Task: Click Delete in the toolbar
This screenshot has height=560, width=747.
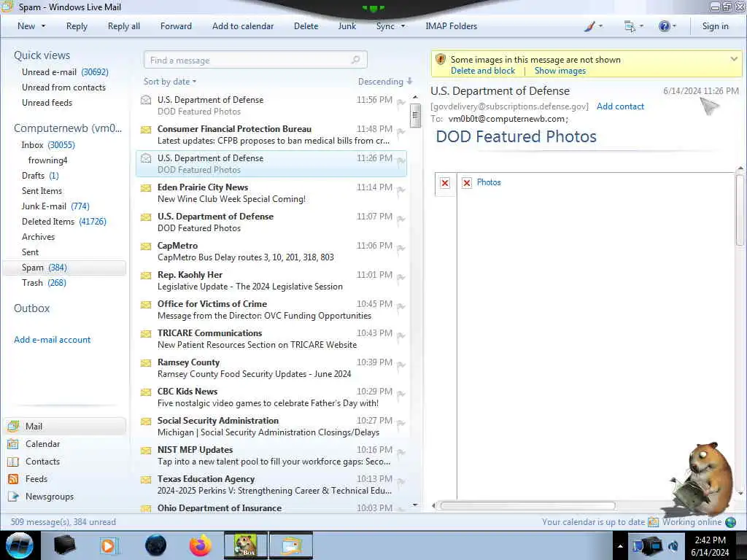Action: click(x=306, y=26)
